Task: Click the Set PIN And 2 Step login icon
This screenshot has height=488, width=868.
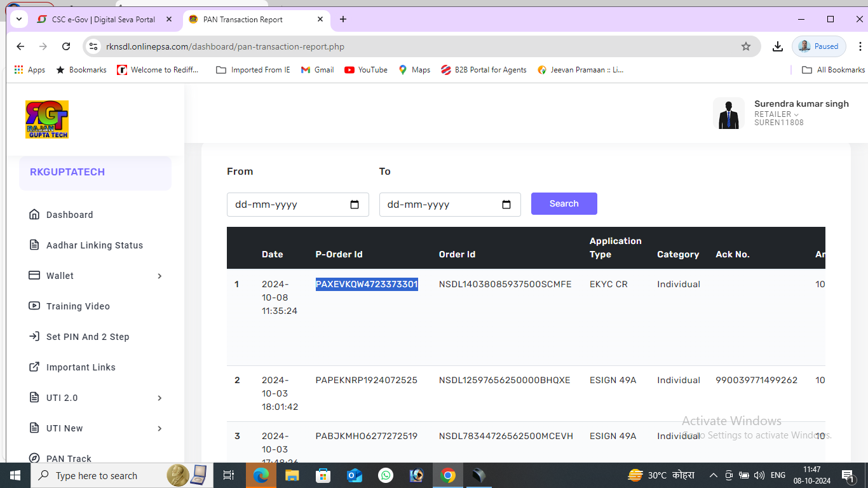Action: [x=34, y=337]
